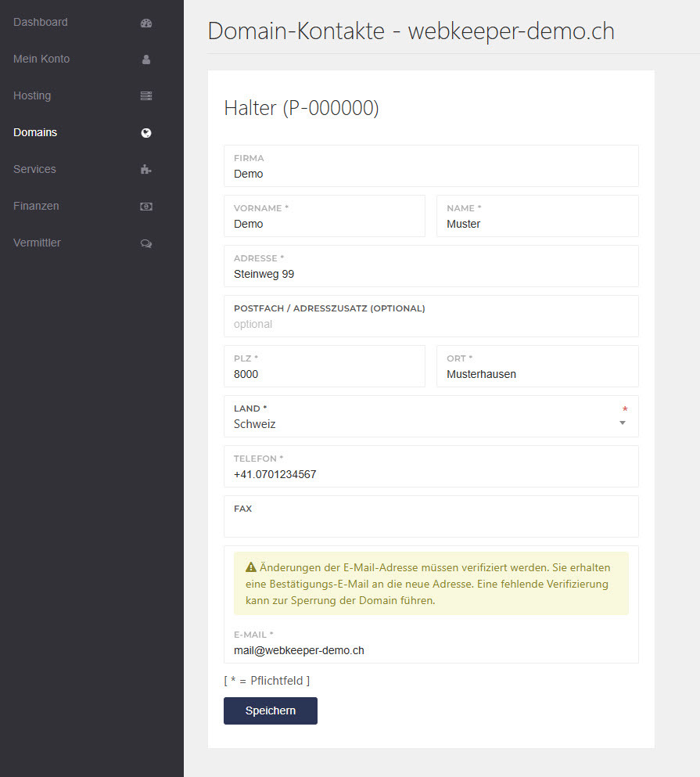This screenshot has width=700, height=777.
Task: Click the Finanzen money icon
Action: click(x=146, y=207)
